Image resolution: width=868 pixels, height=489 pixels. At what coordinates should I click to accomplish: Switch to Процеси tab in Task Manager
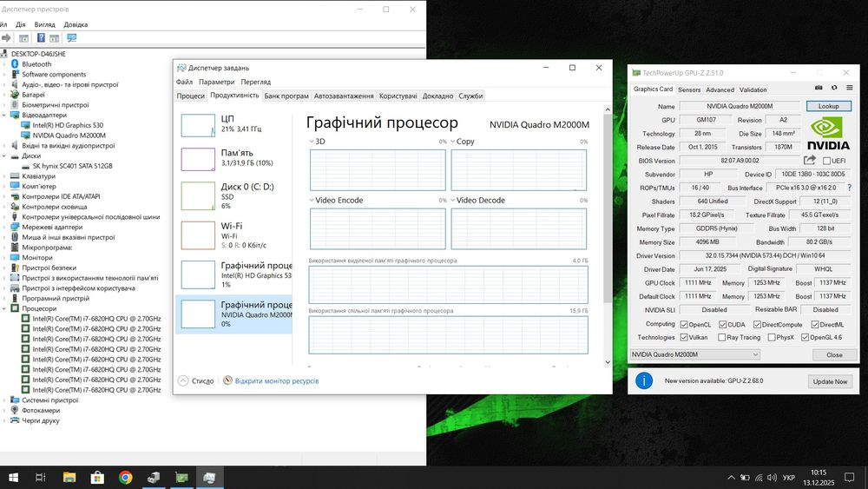[190, 96]
